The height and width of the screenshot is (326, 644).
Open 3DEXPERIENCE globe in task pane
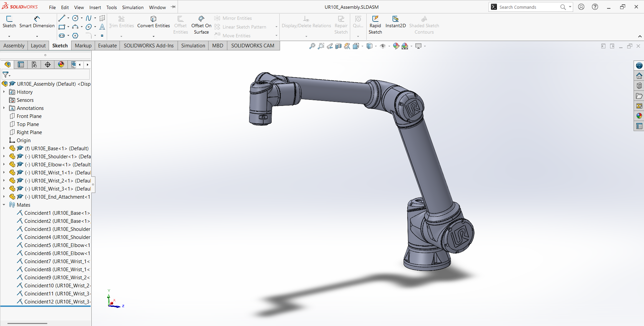(639, 66)
